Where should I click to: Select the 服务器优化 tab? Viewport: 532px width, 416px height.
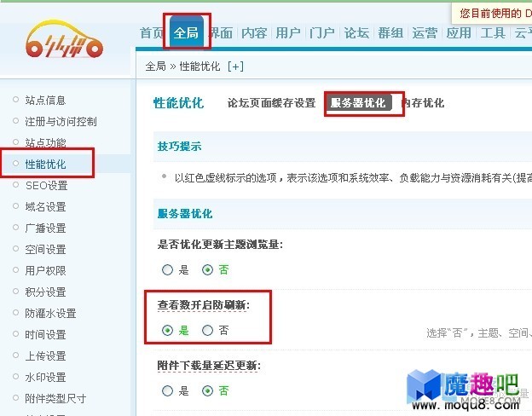pos(358,103)
